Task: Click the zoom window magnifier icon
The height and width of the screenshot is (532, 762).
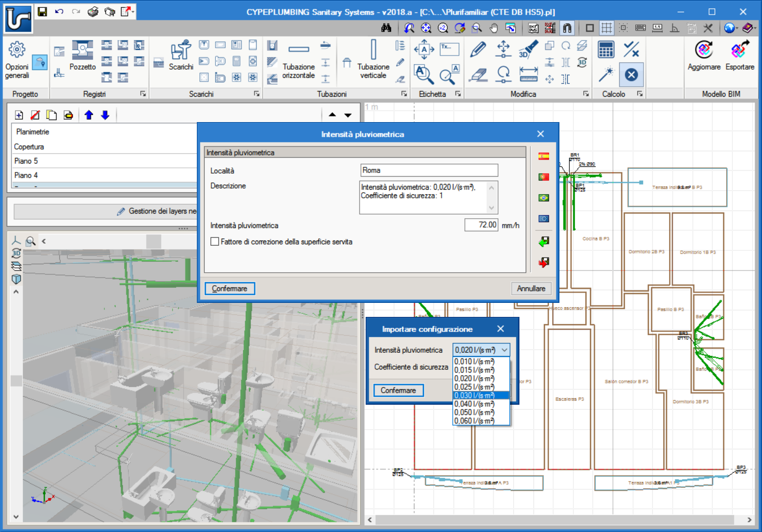Action: coord(477,28)
